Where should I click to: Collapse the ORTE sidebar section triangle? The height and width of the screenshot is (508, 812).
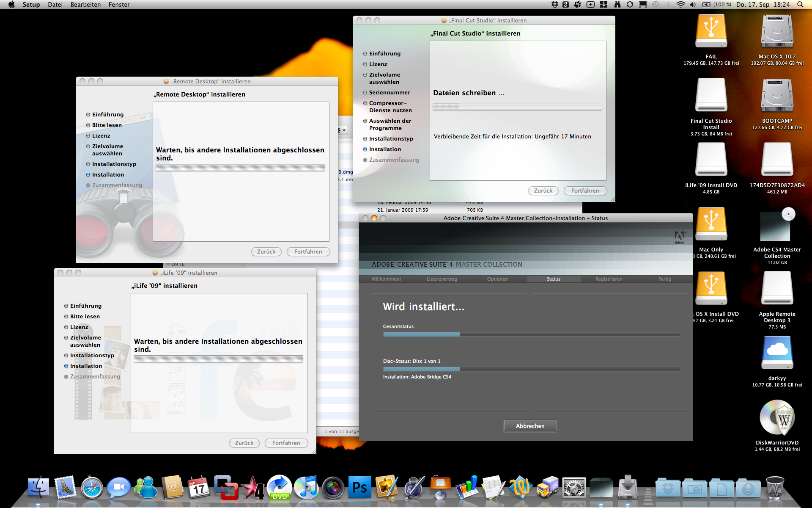point(168,264)
